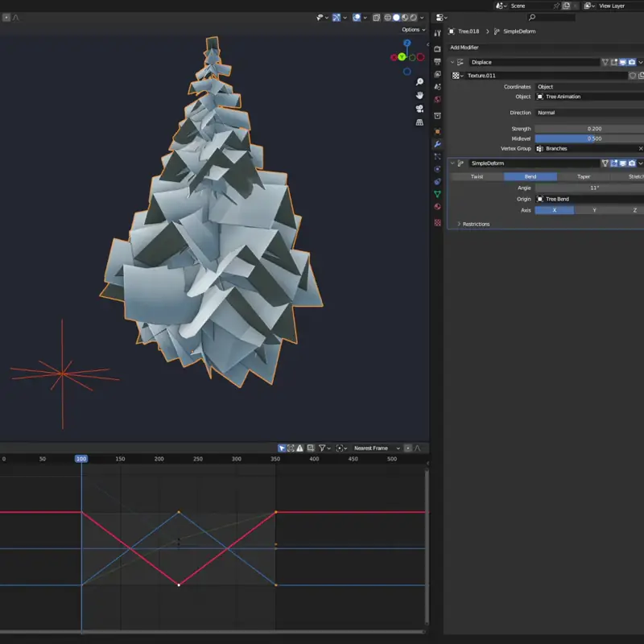
Task: Click the pan hand icon in viewport
Action: (419, 95)
